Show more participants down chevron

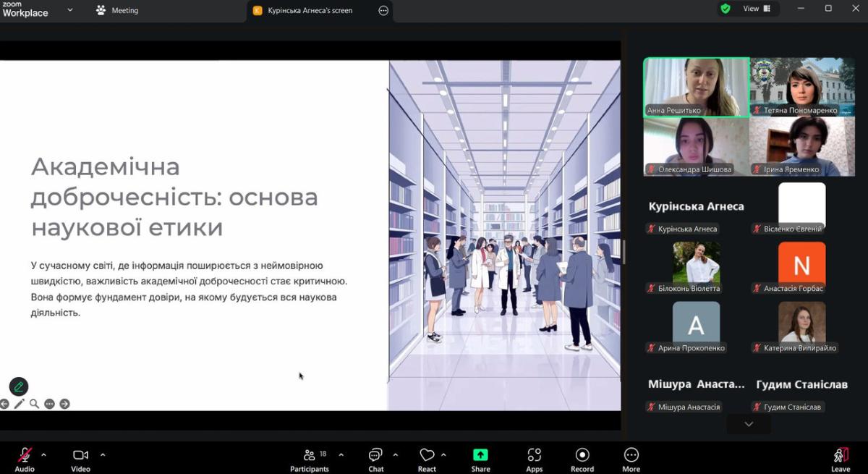[749, 424]
